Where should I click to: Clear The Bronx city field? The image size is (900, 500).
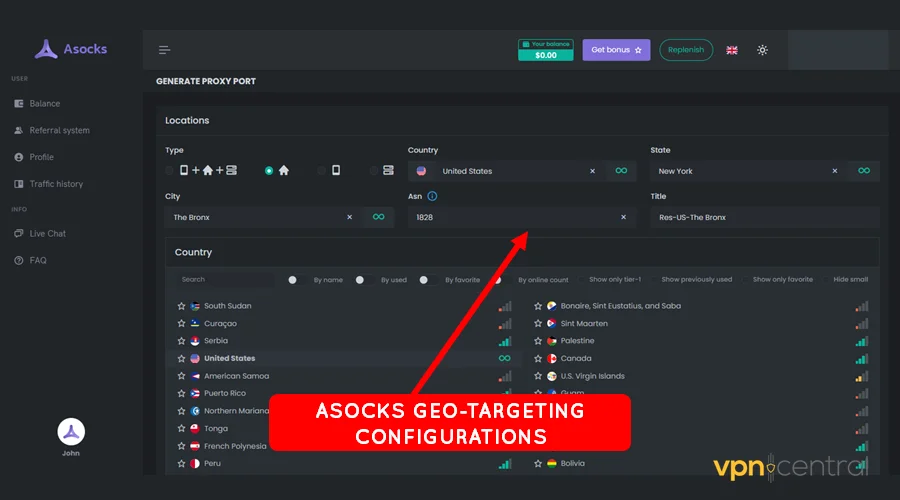(x=350, y=217)
